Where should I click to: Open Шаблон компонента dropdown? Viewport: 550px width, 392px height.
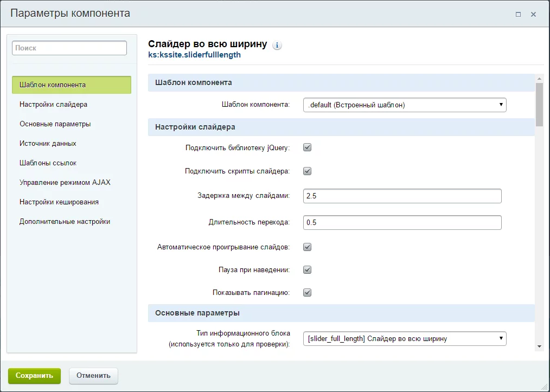pos(404,105)
